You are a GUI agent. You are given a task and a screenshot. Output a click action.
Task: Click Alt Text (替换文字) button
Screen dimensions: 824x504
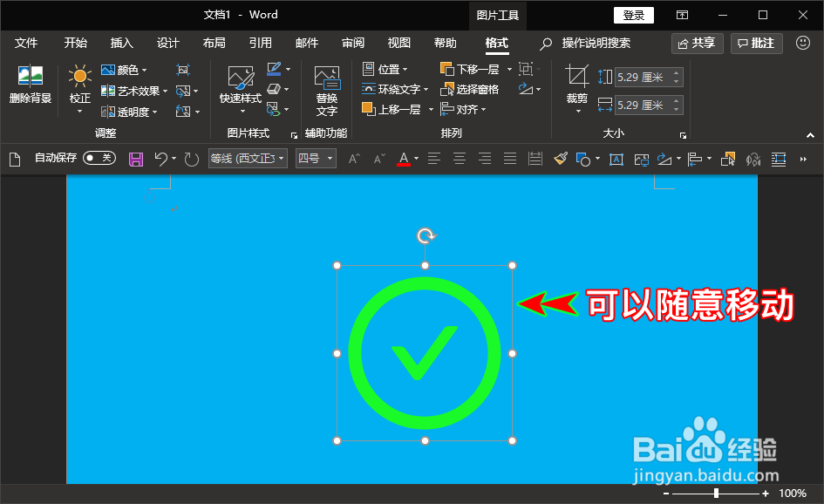326,91
